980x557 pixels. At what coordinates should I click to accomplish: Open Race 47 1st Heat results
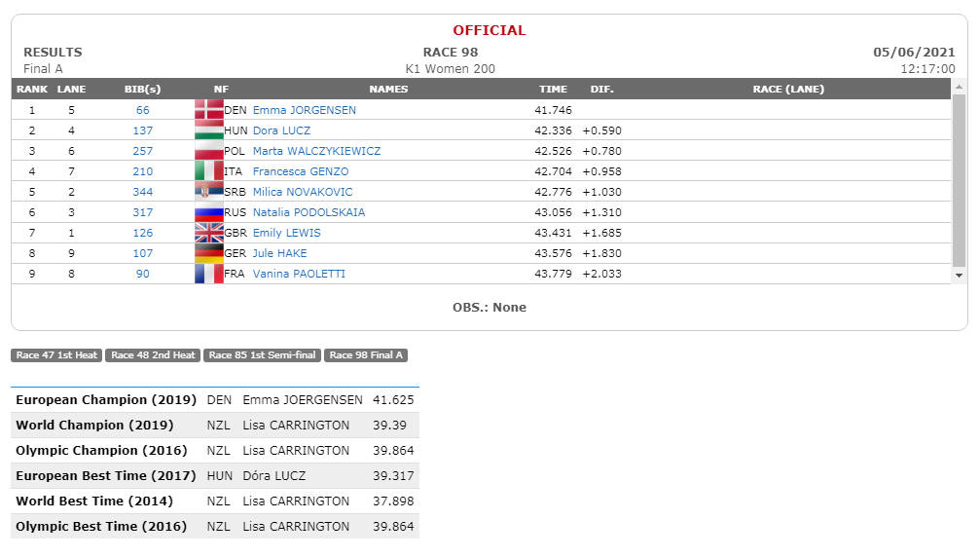pyautogui.click(x=56, y=355)
